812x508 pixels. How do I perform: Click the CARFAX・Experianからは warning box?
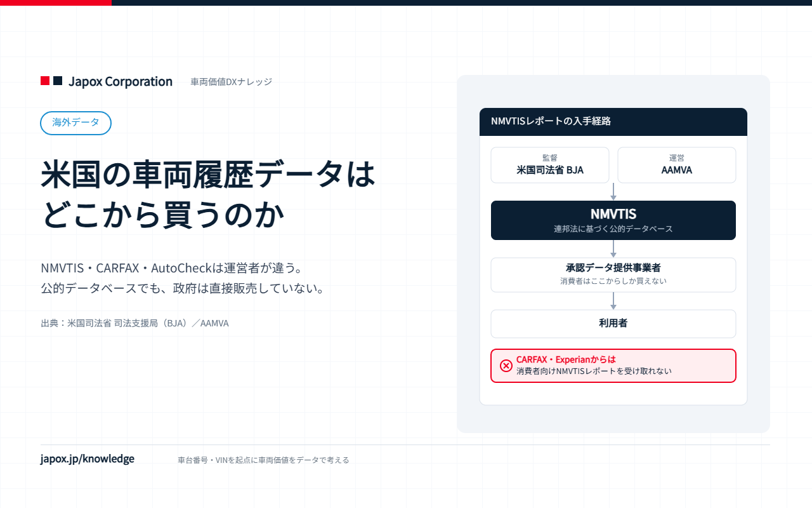point(613,366)
